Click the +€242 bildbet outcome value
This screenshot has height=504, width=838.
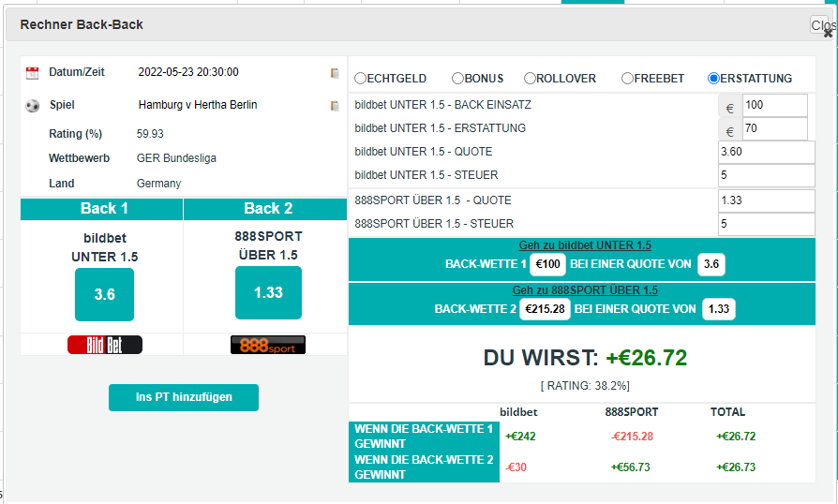pos(520,437)
